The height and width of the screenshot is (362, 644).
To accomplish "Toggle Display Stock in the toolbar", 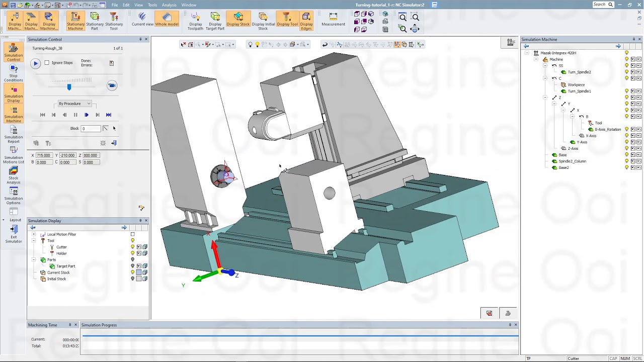I will (x=238, y=20).
